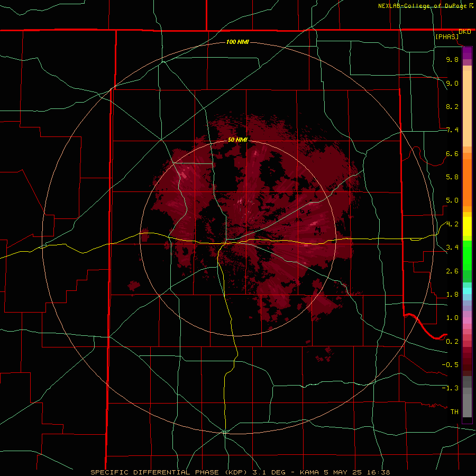The image size is (476, 476).
Task: Select the 1.8 color scale value
Action: click(452, 295)
